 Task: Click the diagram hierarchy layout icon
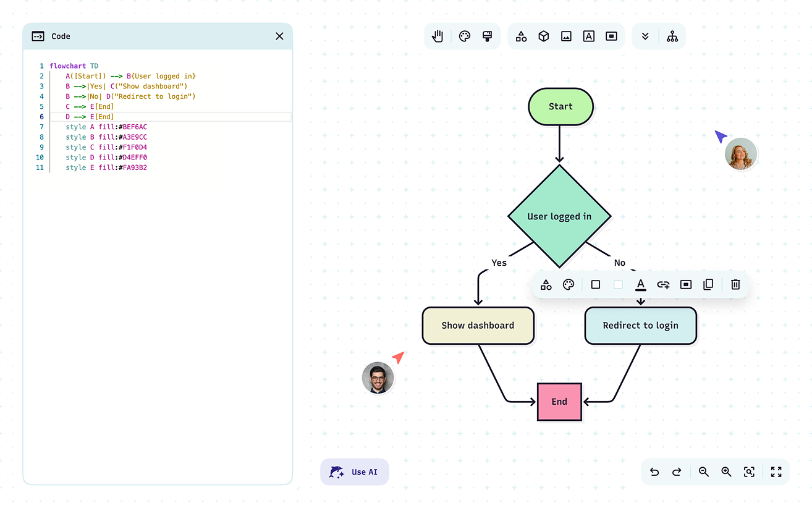point(672,36)
